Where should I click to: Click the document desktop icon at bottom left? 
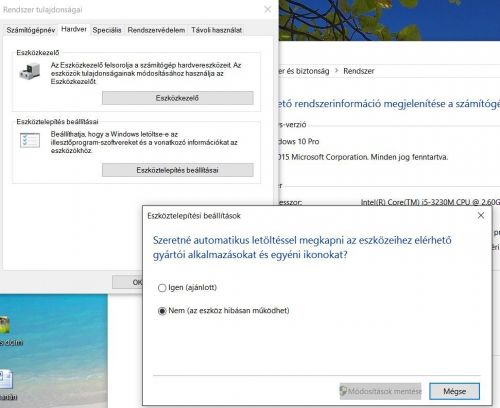coord(6,380)
